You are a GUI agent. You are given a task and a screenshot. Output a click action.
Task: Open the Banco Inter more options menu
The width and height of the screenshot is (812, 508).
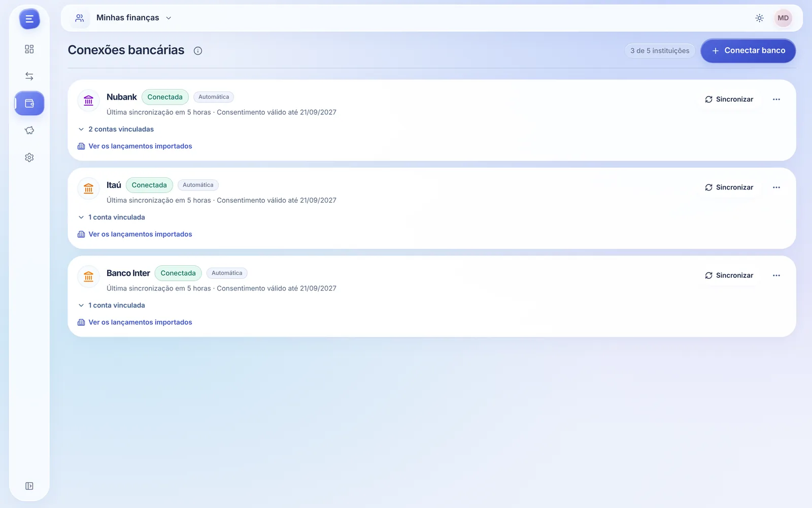(776, 275)
